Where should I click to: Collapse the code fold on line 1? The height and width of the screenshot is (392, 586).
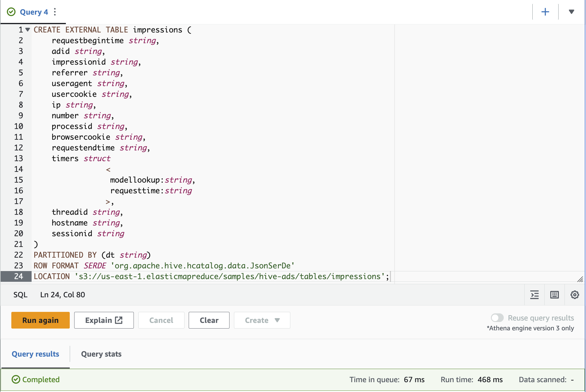click(x=28, y=29)
